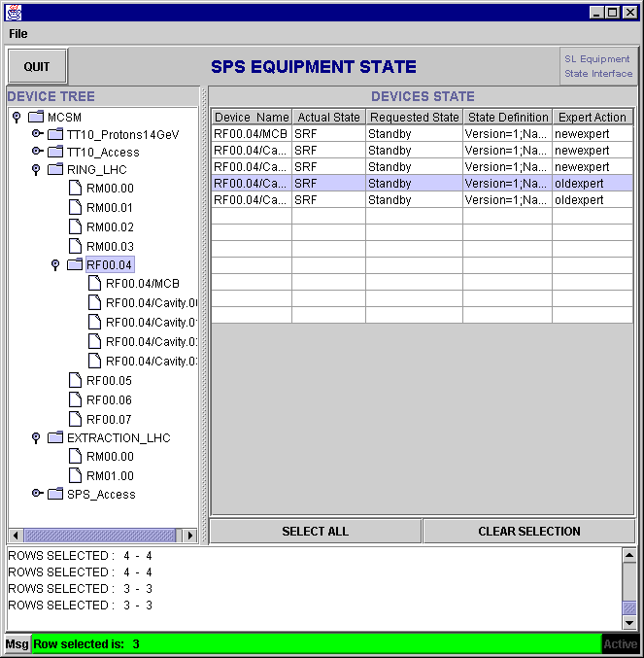The width and height of the screenshot is (644, 658).
Task: Click the document icon beside RF00.04/MCB
Action: [95, 283]
